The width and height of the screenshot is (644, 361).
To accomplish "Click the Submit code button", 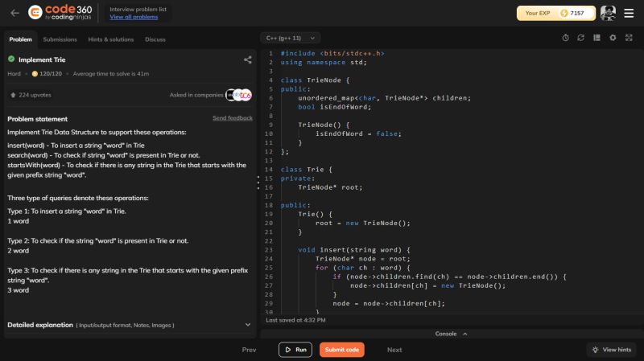I will coord(341,350).
